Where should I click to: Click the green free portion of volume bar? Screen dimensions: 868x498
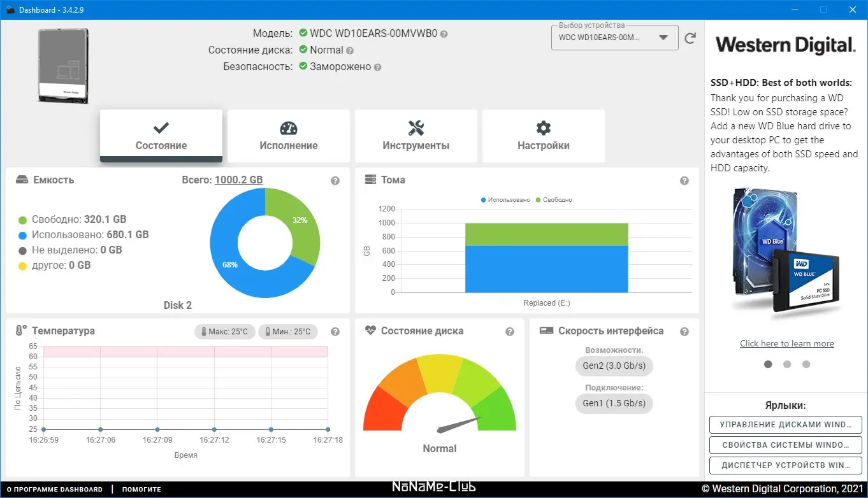[x=547, y=234]
